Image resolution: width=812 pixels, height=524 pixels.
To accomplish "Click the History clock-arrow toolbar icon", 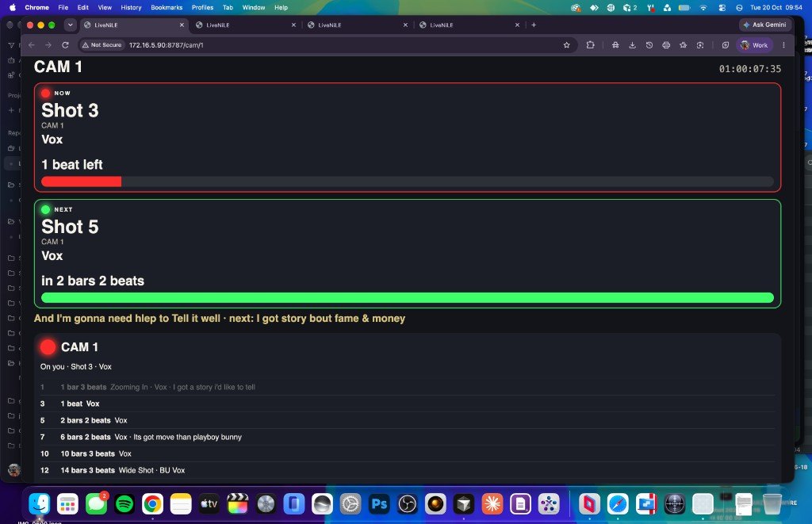I will pyautogui.click(x=649, y=45).
